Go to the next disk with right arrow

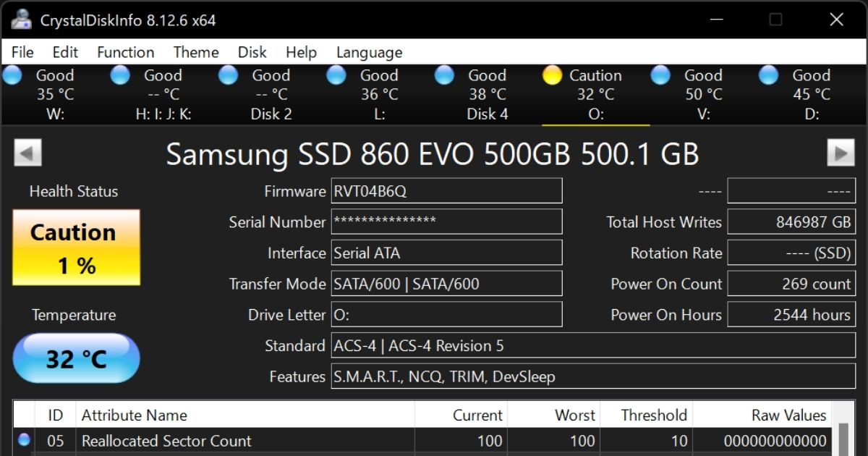pyautogui.click(x=840, y=153)
